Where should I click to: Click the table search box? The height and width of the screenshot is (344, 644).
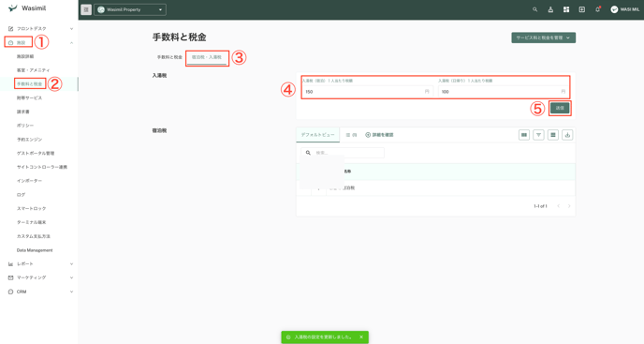tap(343, 153)
